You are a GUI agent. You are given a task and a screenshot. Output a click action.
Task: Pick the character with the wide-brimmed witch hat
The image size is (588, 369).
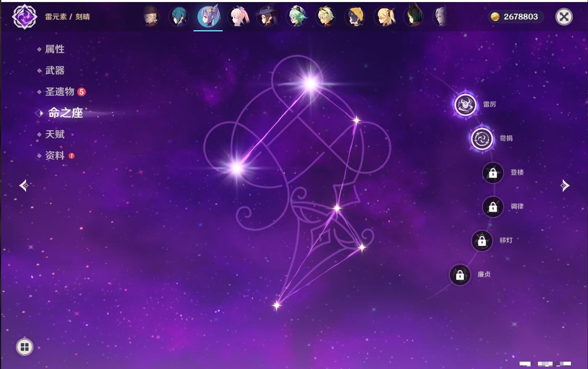pyautogui.click(x=267, y=17)
